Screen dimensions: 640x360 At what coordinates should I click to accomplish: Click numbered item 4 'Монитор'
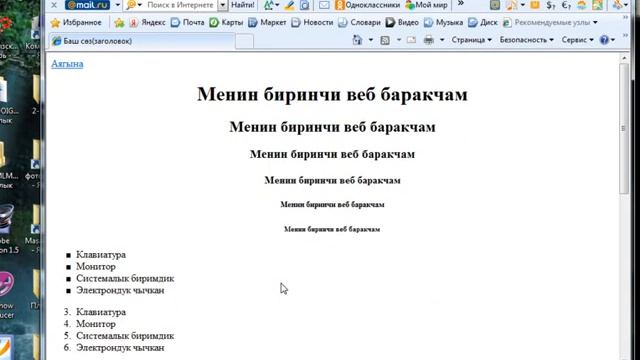[96, 324]
